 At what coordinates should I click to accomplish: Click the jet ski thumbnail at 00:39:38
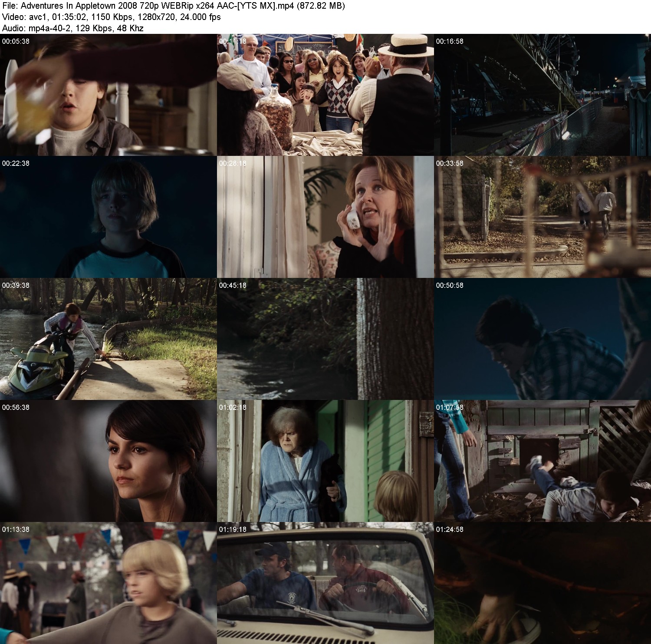coord(108,339)
